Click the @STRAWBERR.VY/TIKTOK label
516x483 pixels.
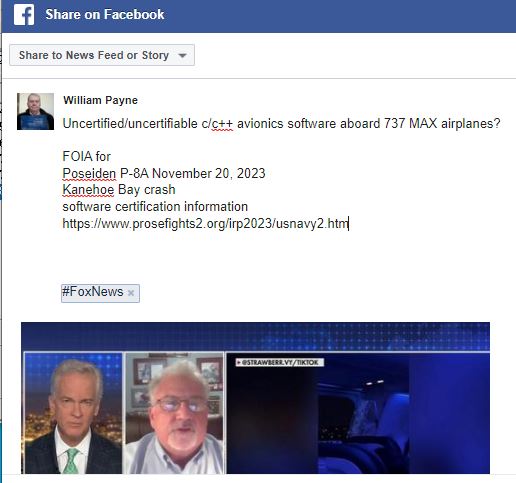[x=279, y=362]
